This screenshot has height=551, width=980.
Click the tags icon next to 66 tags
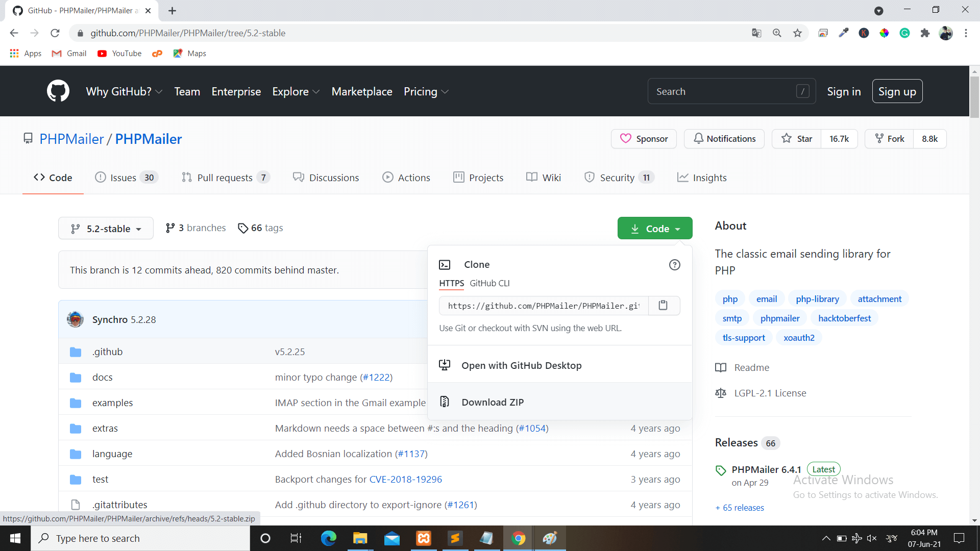click(x=243, y=228)
